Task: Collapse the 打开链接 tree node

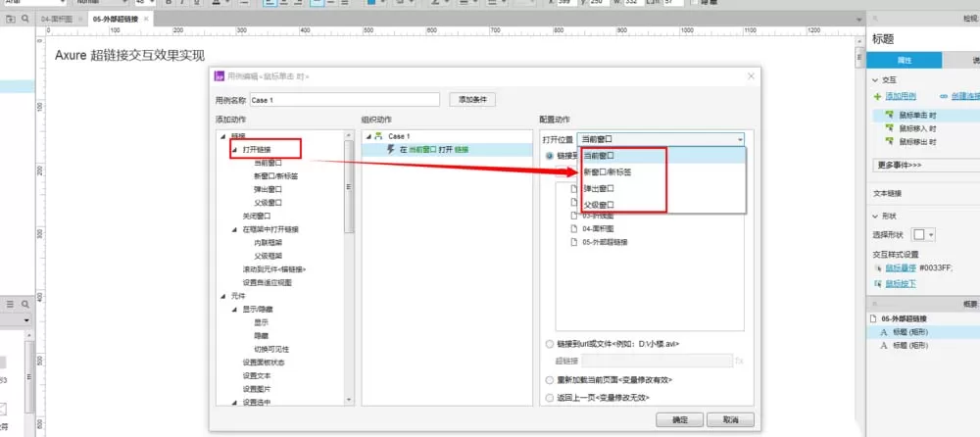Action: (234, 149)
